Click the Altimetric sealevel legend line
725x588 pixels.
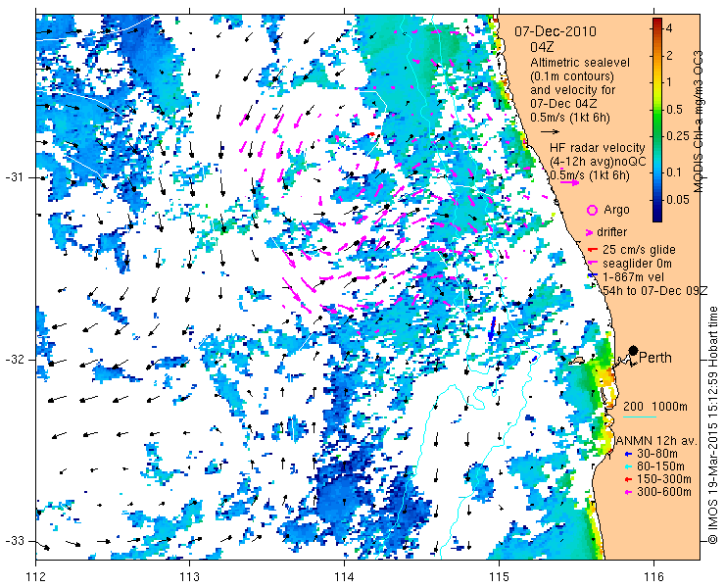(580, 63)
